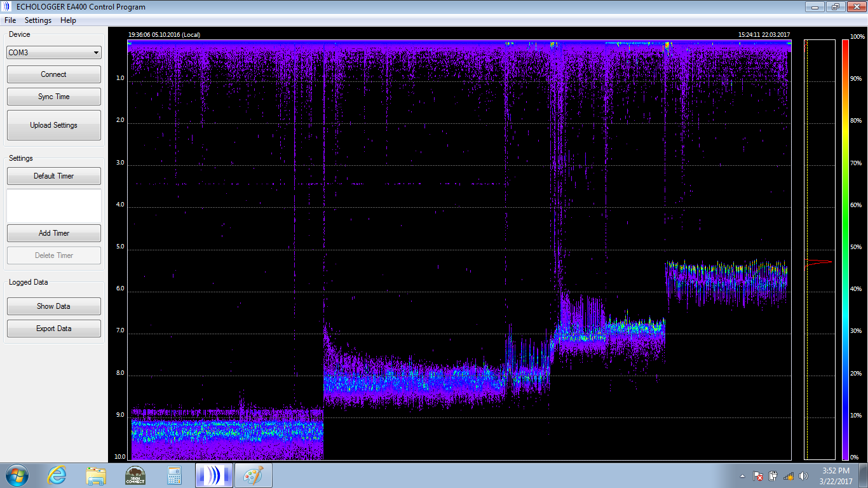Click the Action Center flag icon
The height and width of the screenshot is (488, 868).
pyautogui.click(x=757, y=476)
